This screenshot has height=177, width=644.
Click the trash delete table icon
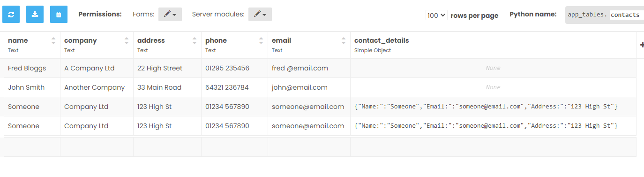pos(59,15)
